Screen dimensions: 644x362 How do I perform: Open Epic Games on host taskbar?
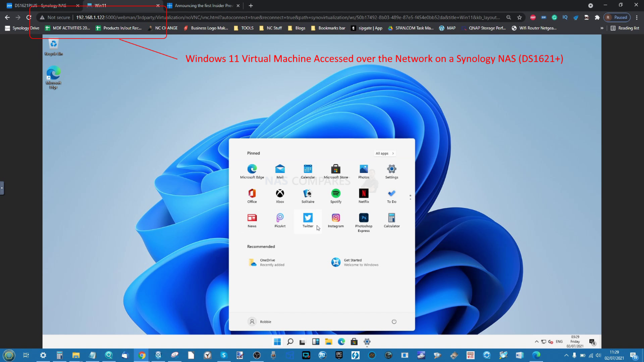tap(339, 355)
